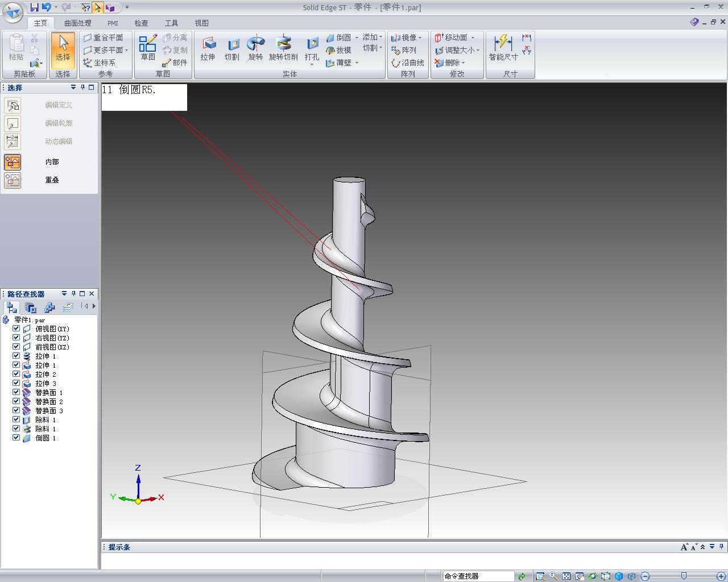Click the 薄壁 thin wall tool
This screenshot has height=582, width=728.
pos(339,63)
